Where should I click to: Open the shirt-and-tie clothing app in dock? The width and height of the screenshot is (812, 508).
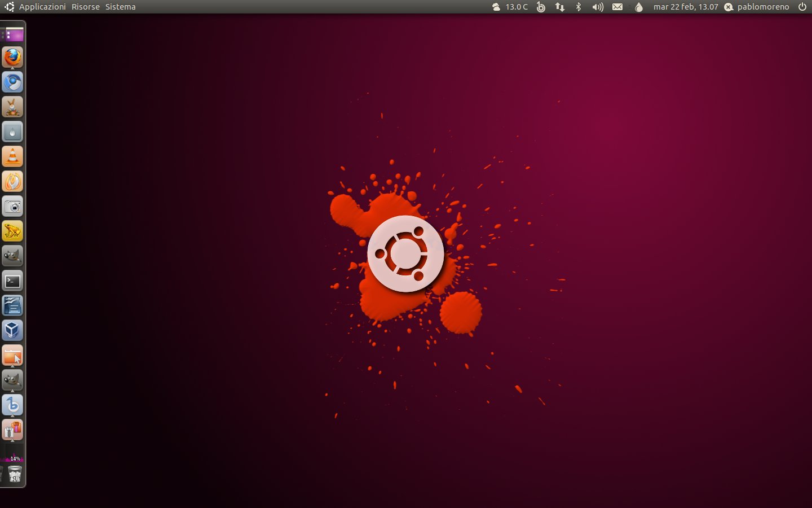pos(12,430)
